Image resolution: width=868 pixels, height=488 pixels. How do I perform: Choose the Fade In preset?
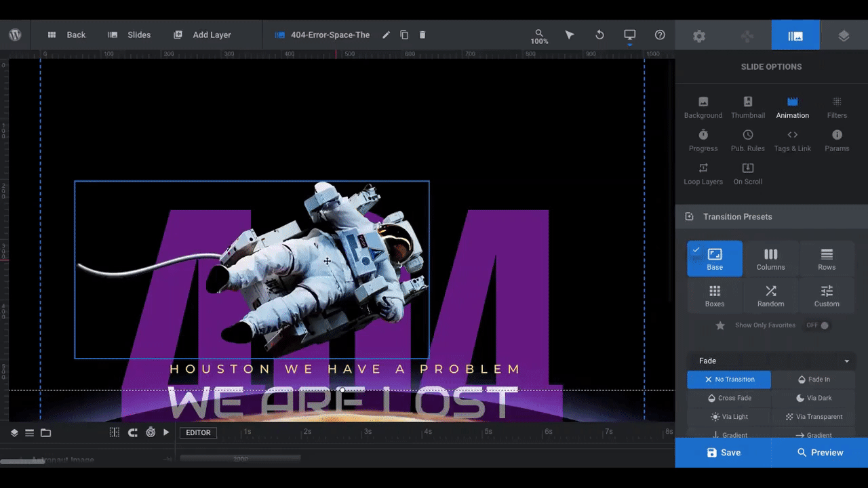(x=814, y=380)
